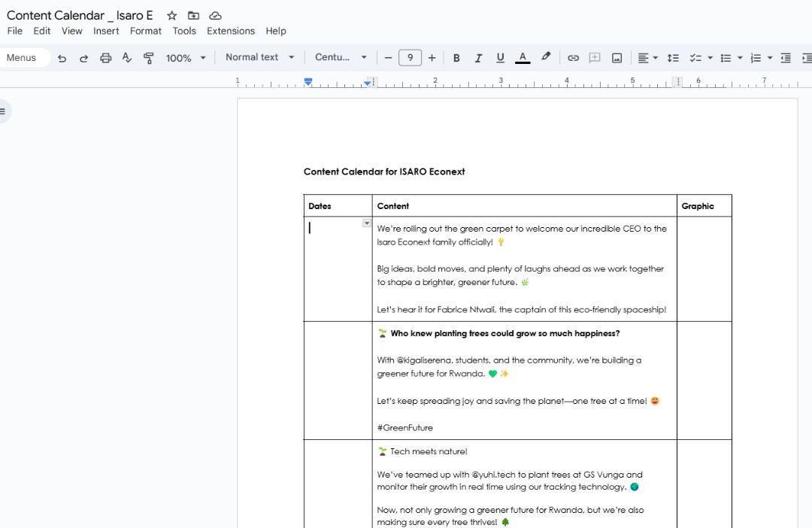Activate the paint format tool
This screenshot has width=812, height=528.
(149, 58)
